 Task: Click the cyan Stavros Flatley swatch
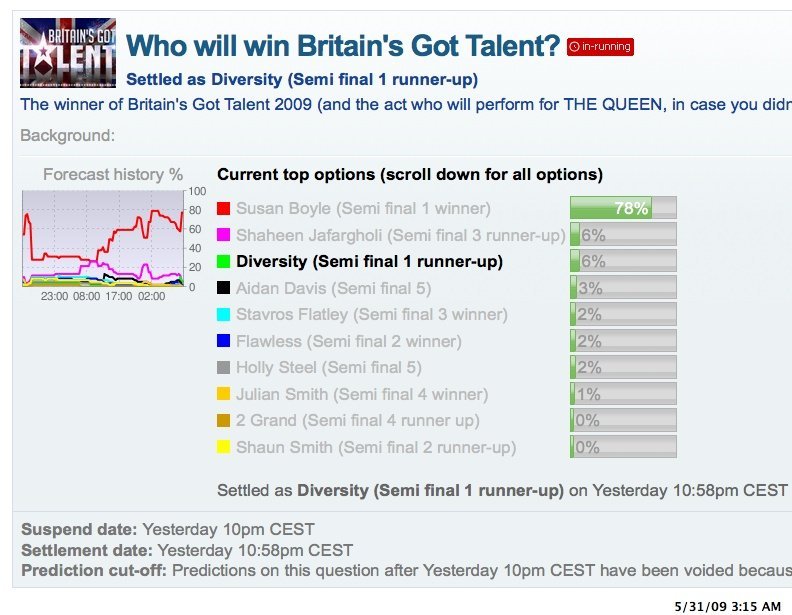point(223,314)
